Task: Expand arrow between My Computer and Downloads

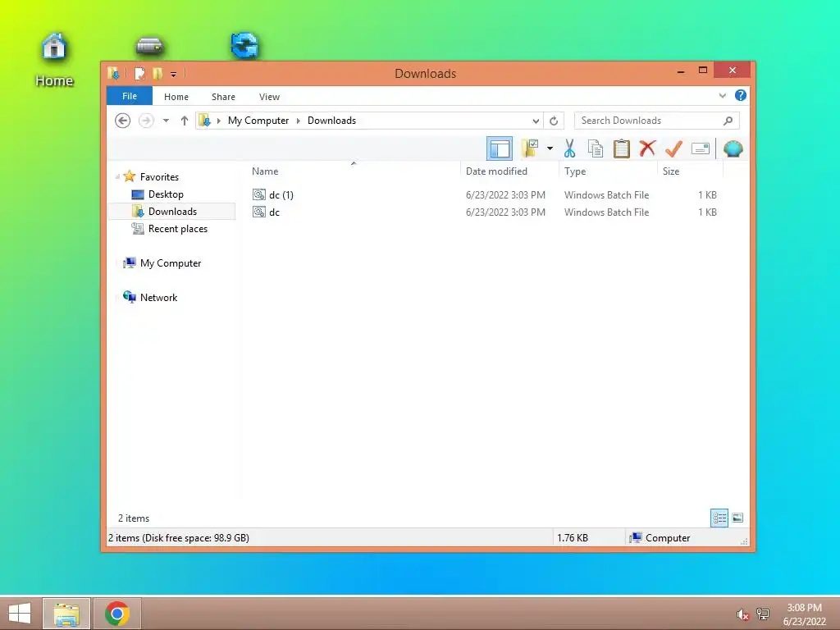Action: (x=299, y=121)
